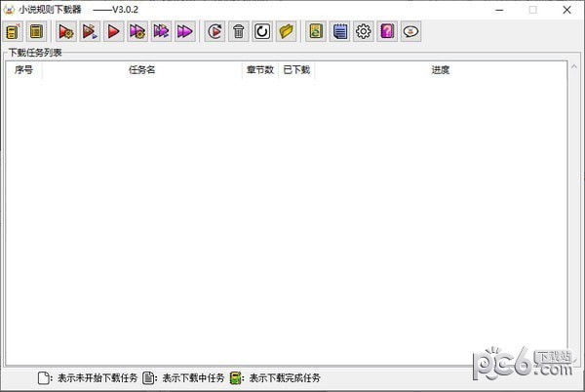Open help with purple question-mark book icon
Viewport: 585px width, 392px height.
[x=387, y=31]
